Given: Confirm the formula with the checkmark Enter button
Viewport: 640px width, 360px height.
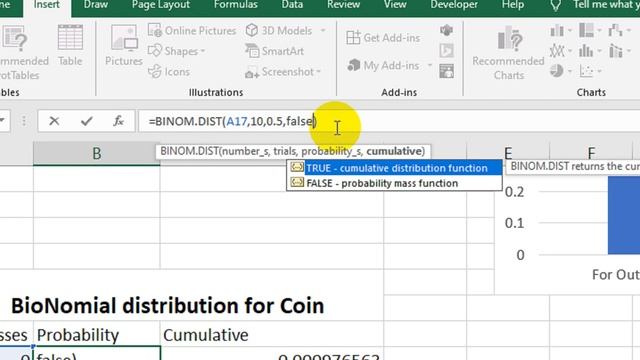Looking at the screenshot, I should (x=87, y=121).
